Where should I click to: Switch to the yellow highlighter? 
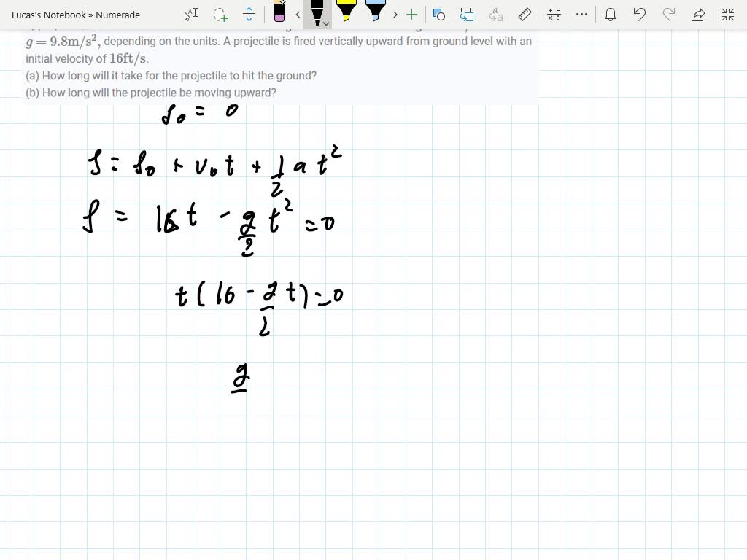[x=345, y=13]
